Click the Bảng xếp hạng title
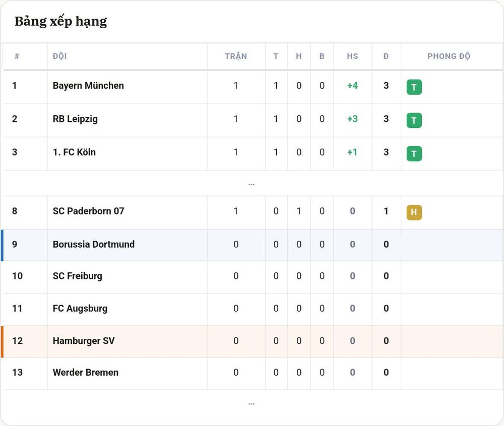The width and height of the screenshot is (504, 426). (x=61, y=22)
